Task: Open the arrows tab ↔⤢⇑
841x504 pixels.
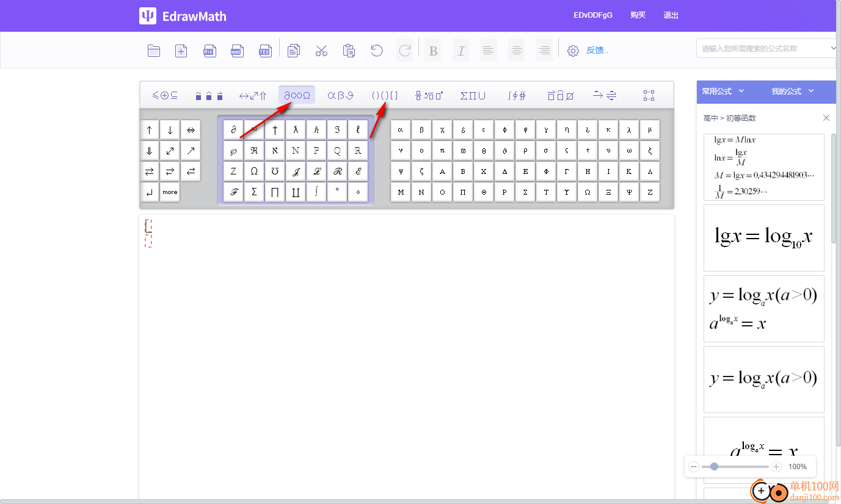Action: pyautogui.click(x=253, y=95)
